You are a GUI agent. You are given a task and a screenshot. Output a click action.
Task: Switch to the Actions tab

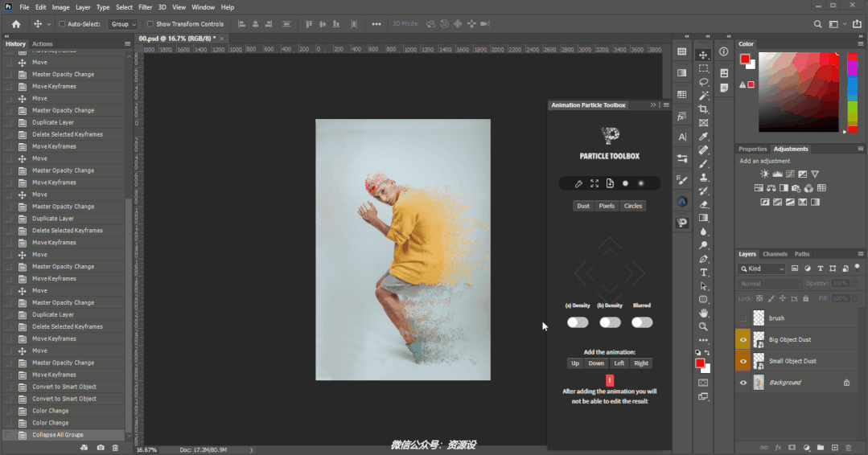42,43
